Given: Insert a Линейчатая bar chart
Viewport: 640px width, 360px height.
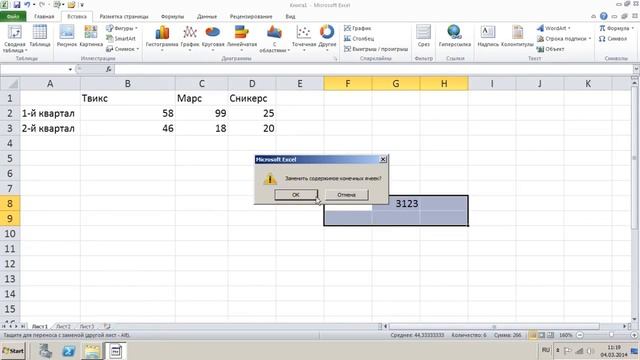Looking at the screenshot, I should click(242, 38).
